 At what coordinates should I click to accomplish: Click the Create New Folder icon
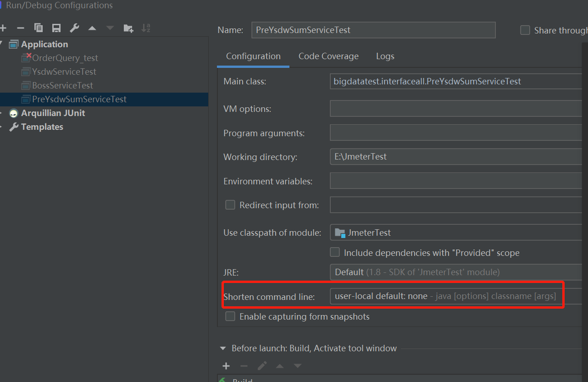coord(128,28)
